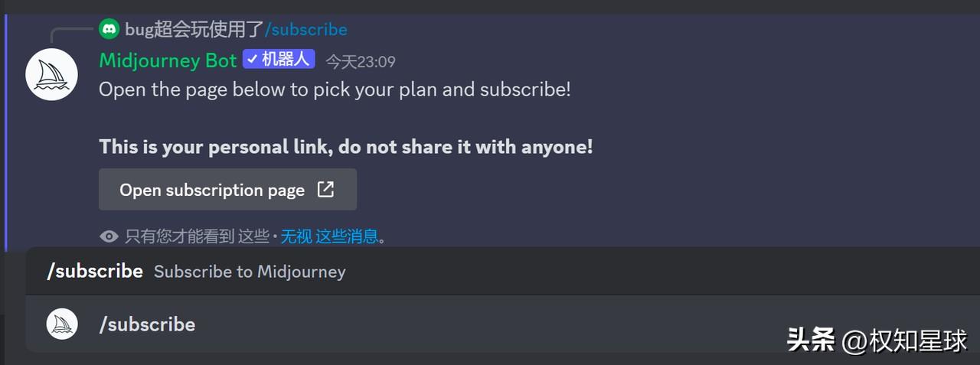Click the Subscribe to Midjourney description text

250,272
